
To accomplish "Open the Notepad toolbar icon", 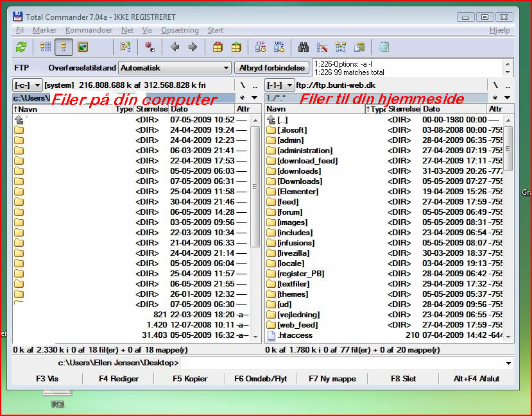I will 384,47.
